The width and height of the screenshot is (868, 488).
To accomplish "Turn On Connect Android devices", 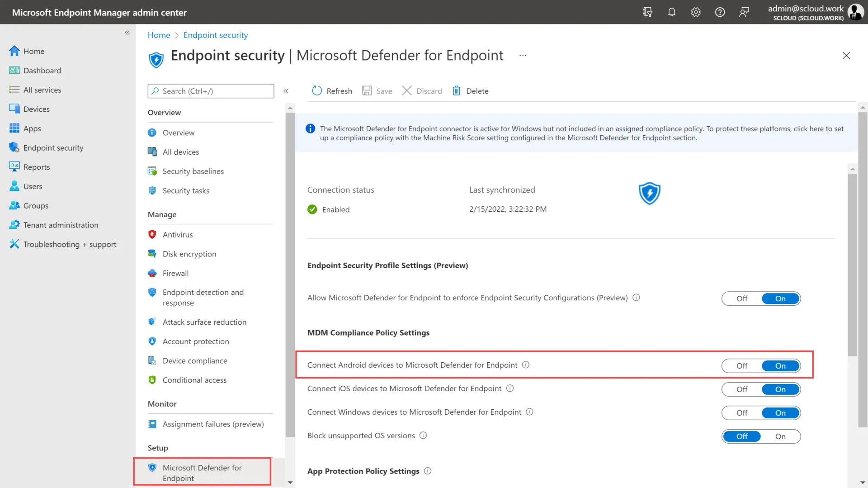I will click(x=781, y=366).
